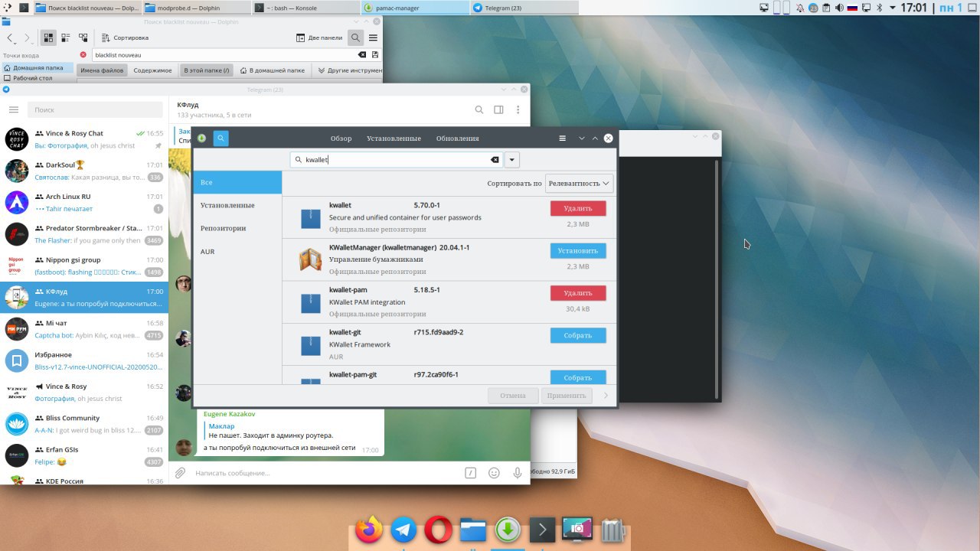This screenshot has height=551, width=980.
Task: Click Написать сообщение message field
Action: 325,473
